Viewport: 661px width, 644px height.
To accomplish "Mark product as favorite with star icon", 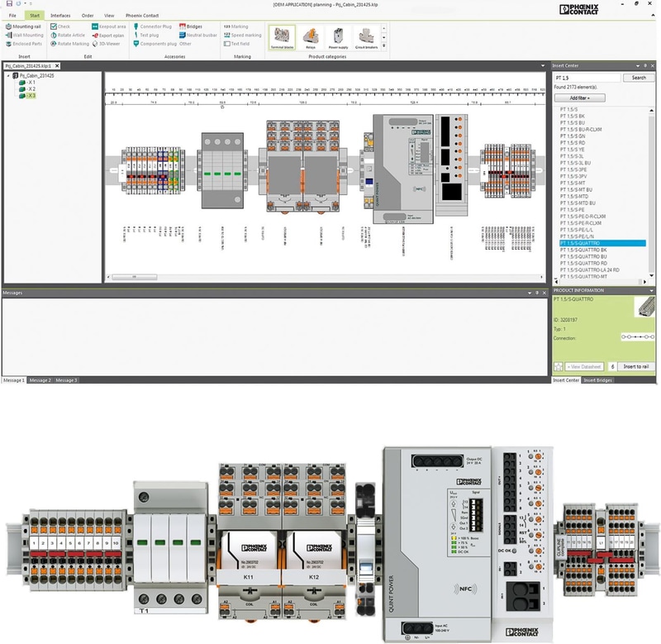I will coord(559,366).
